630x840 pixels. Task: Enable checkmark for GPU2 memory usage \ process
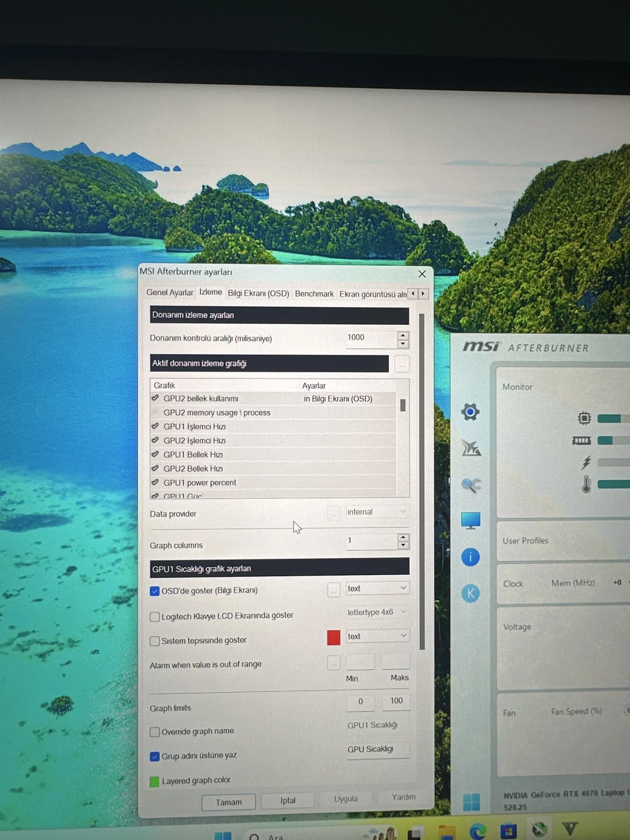tap(155, 412)
